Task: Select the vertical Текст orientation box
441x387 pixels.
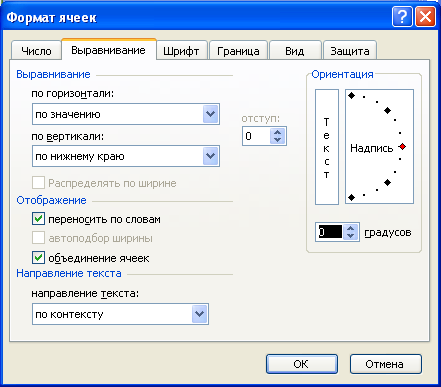Action: 327,147
